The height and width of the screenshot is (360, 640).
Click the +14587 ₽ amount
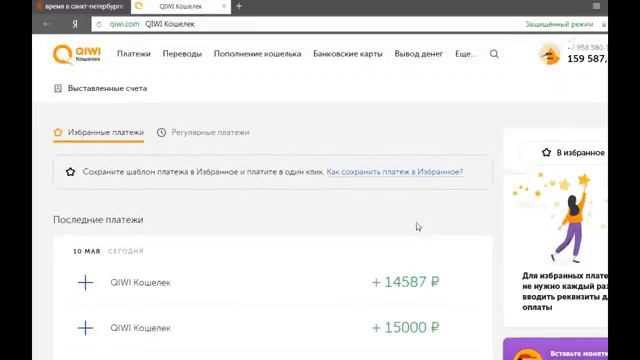(405, 282)
